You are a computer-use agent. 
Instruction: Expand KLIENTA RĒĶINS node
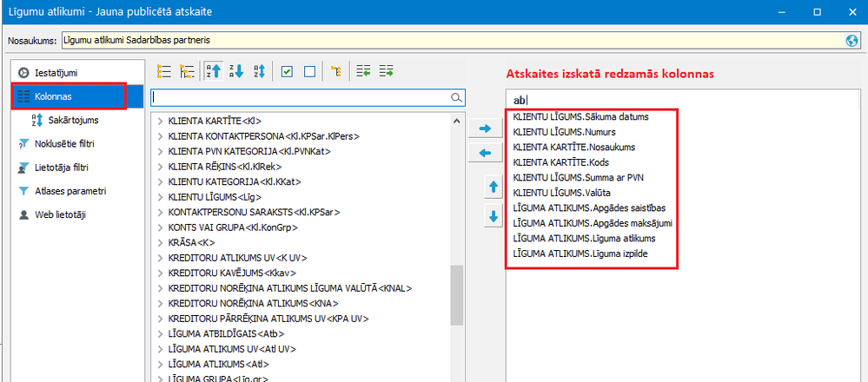159,167
